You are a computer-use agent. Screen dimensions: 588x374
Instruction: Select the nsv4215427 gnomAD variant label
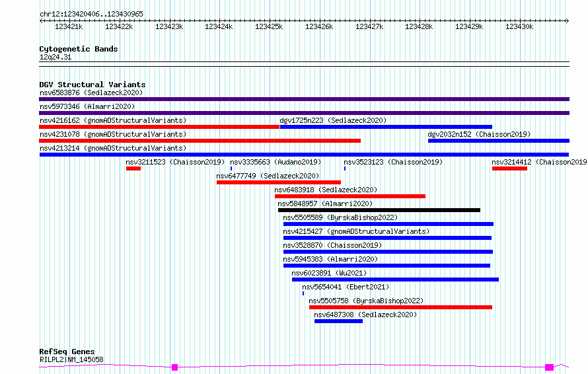(x=356, y=231)
